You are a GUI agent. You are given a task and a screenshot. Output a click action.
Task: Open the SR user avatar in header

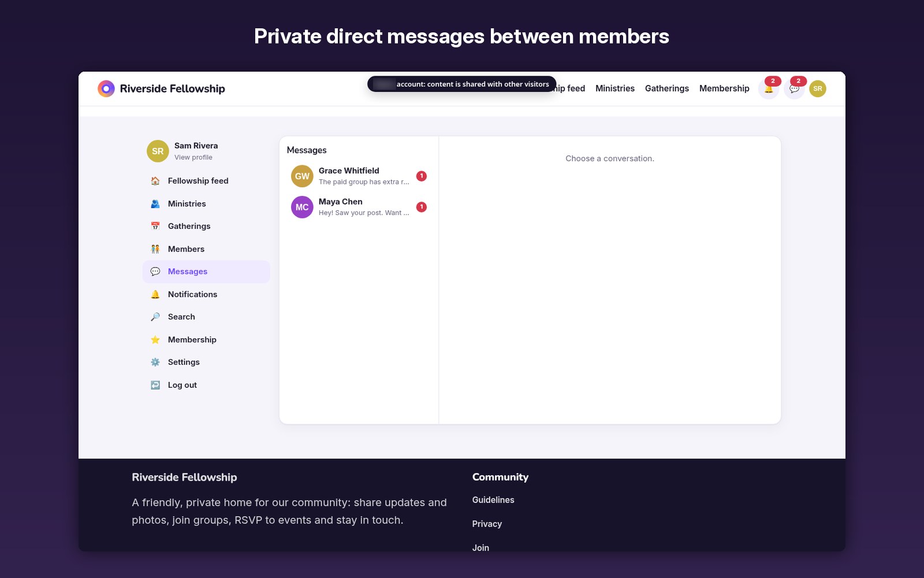click(818, 88)
